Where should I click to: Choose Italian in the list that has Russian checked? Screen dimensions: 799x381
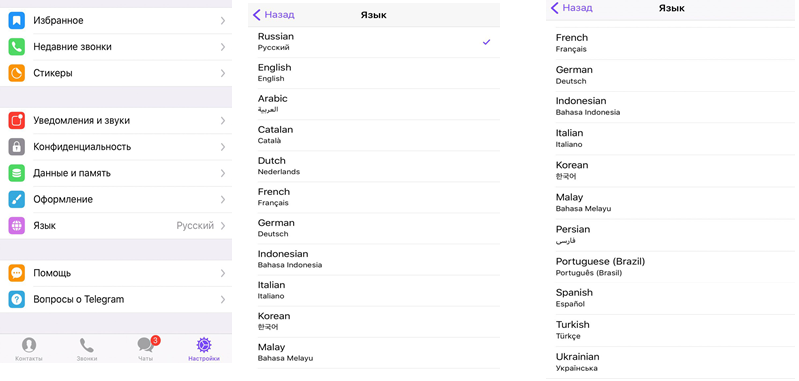[x=375, y=290]
